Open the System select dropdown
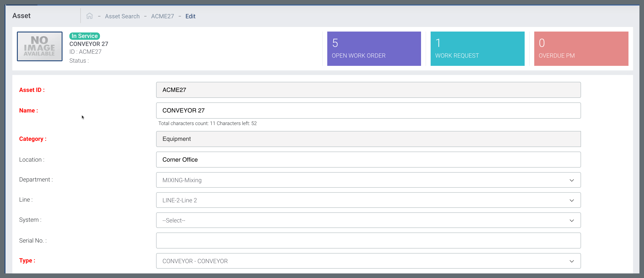The width and height of the screenshot is (644, 278). tap(368, 220)
